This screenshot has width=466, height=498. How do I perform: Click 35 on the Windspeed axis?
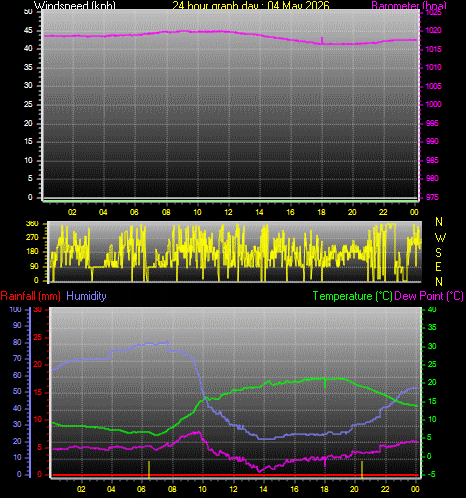[x=28, y=67]
